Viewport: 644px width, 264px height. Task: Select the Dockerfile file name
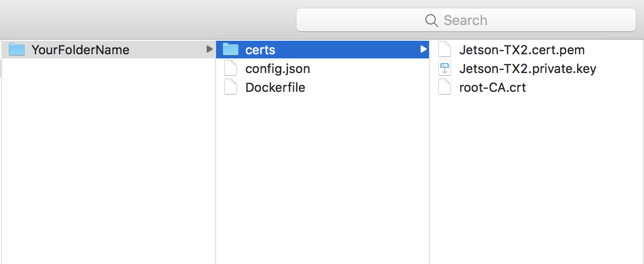point(275,88)
